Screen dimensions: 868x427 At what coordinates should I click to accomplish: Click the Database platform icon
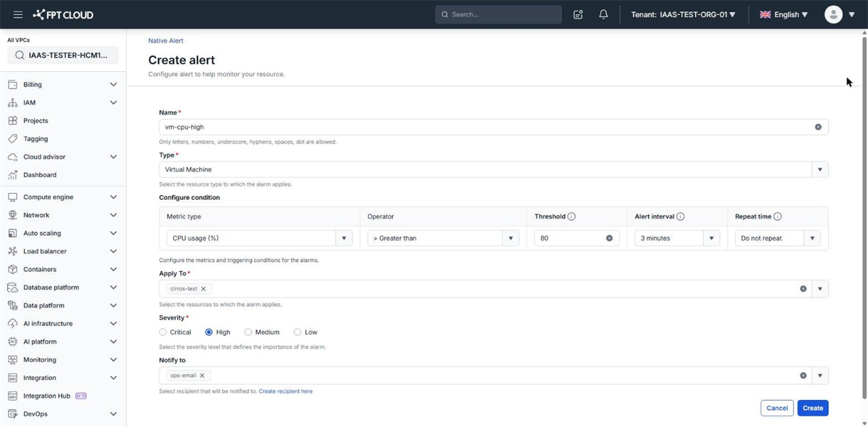coord(12,287)
